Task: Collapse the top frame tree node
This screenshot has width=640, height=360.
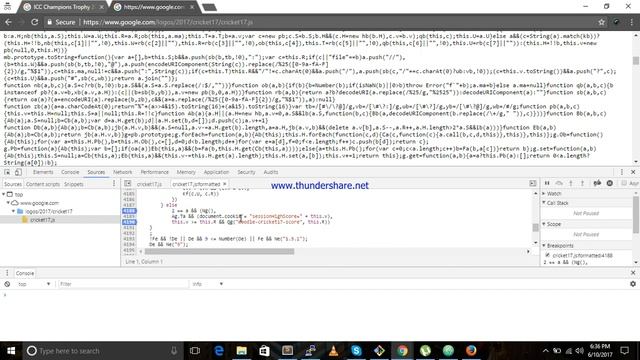Action: coord(4,194)
